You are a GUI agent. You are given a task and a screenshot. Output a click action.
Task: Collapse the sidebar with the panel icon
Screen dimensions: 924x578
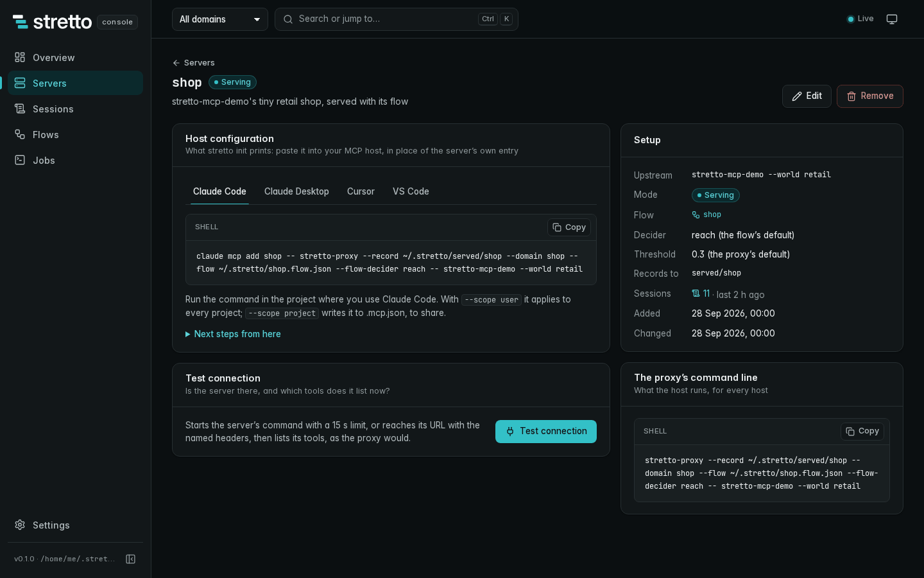[x=130, y=559]
